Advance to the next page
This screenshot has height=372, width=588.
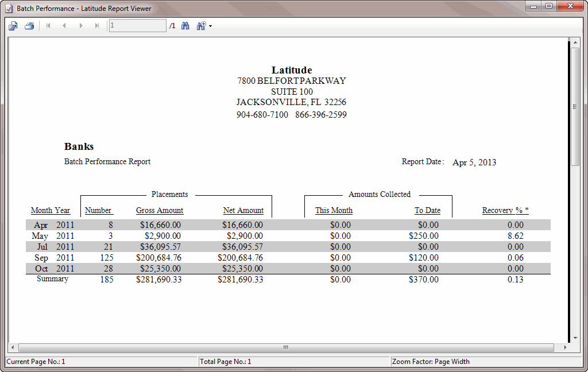click(80, 25)
